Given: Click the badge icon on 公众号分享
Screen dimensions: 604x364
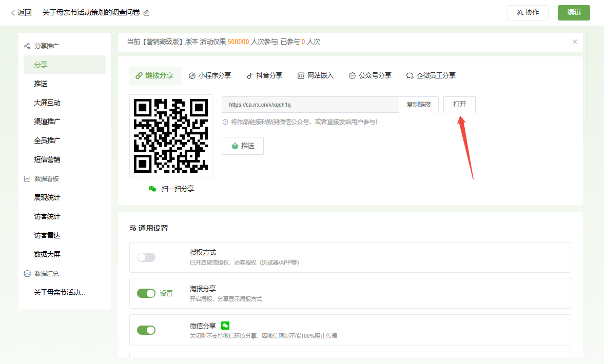Looking at the screenshot, I should 352,76.
